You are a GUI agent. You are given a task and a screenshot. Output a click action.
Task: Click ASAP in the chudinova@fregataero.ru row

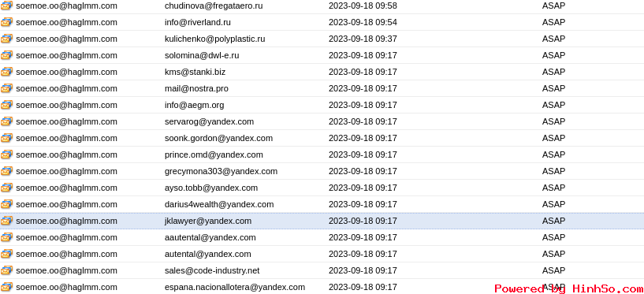coord(553,6)
